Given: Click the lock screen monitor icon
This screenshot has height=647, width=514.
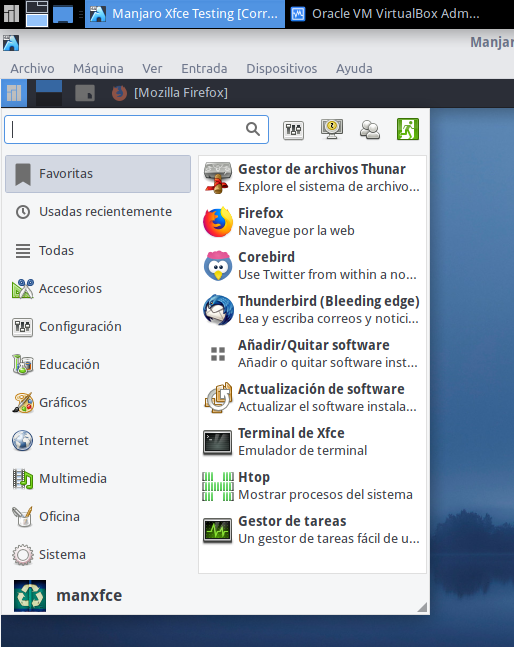Looking at the screenshot, I should click(332, 129).
